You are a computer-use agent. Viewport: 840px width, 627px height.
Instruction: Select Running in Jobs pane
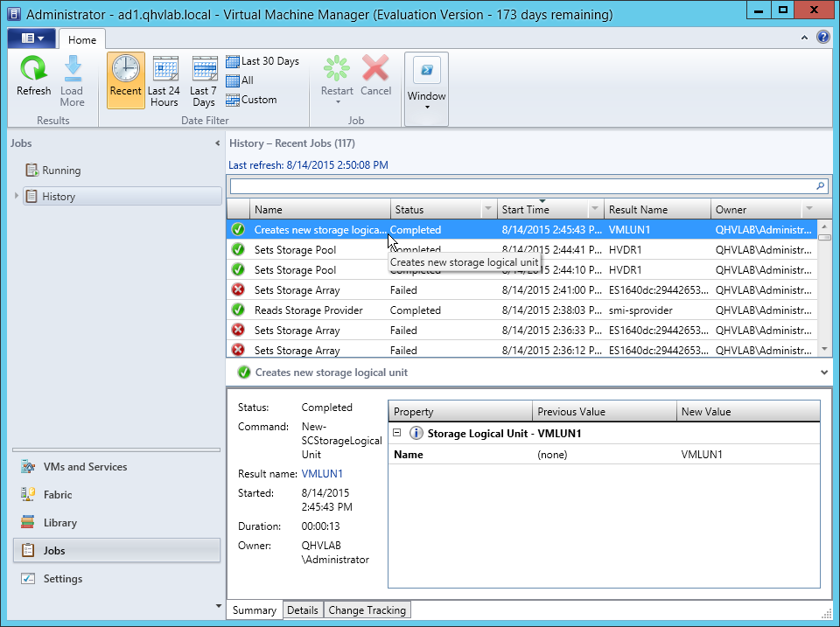coord(60,171)
